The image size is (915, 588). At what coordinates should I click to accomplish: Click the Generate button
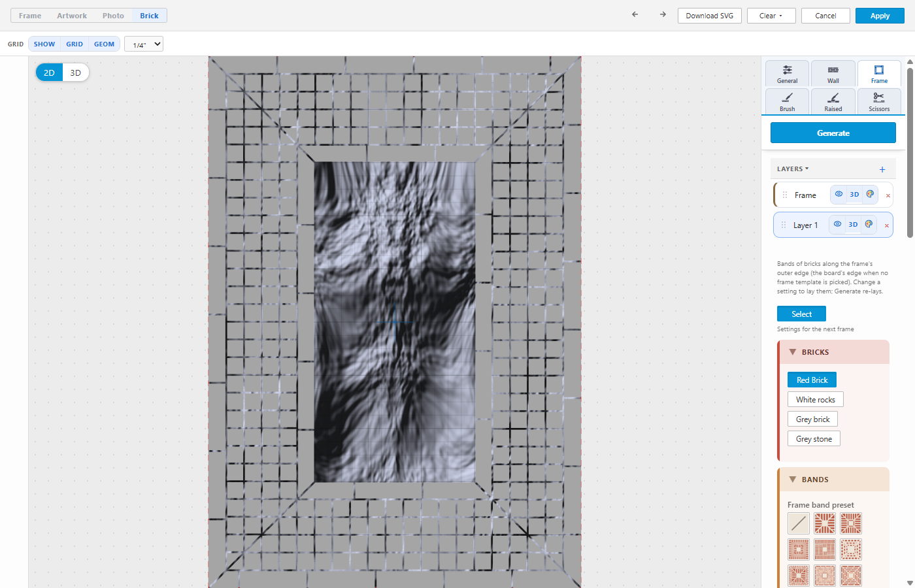(833, 133)
